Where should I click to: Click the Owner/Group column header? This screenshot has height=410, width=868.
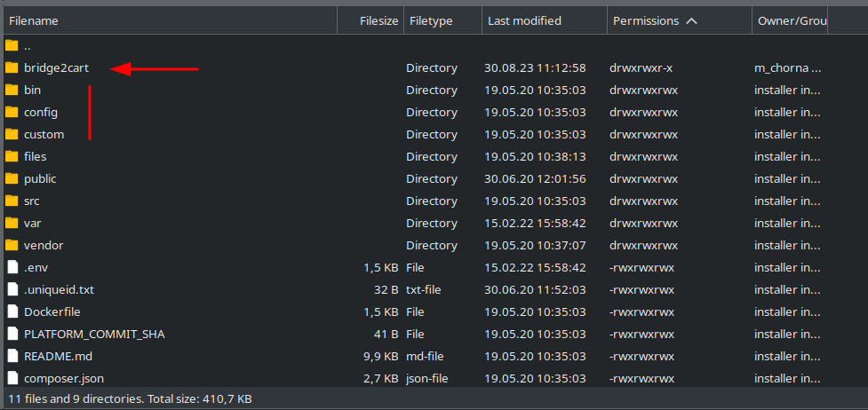coord(790,21)
